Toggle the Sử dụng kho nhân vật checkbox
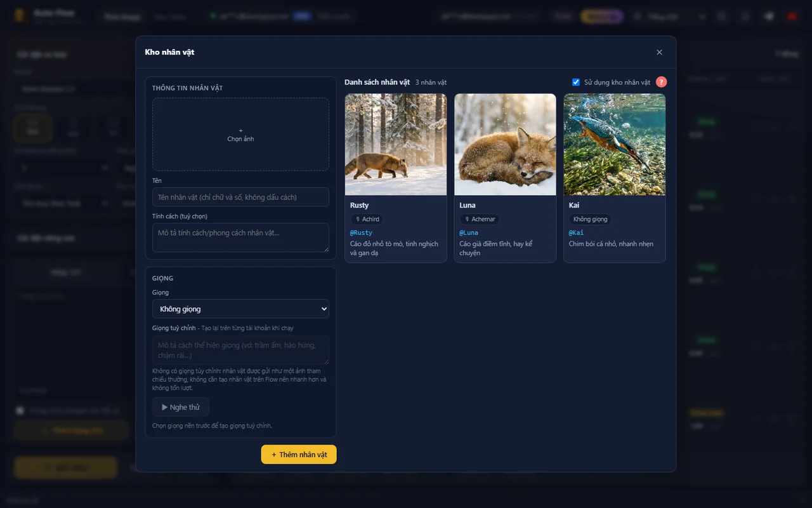Image resolution: width=812 pixels, height=508 pixels. tap(576, 82)
